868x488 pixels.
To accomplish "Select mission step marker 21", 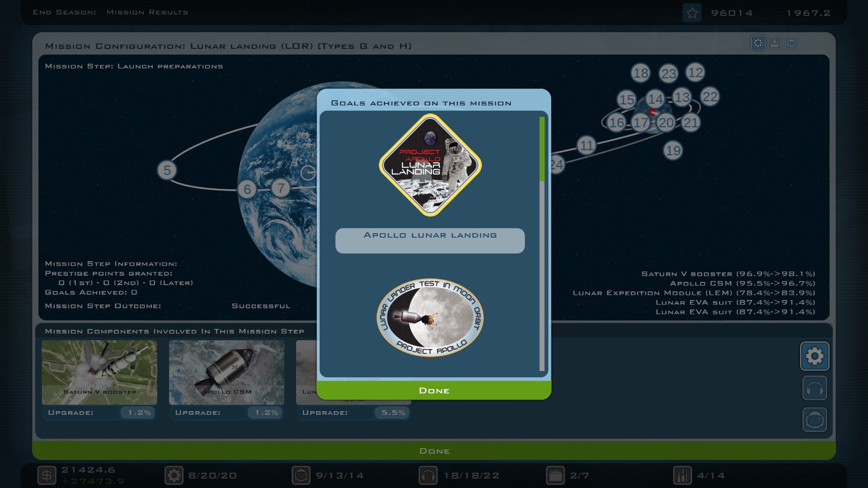I will (x=691, y=122).
